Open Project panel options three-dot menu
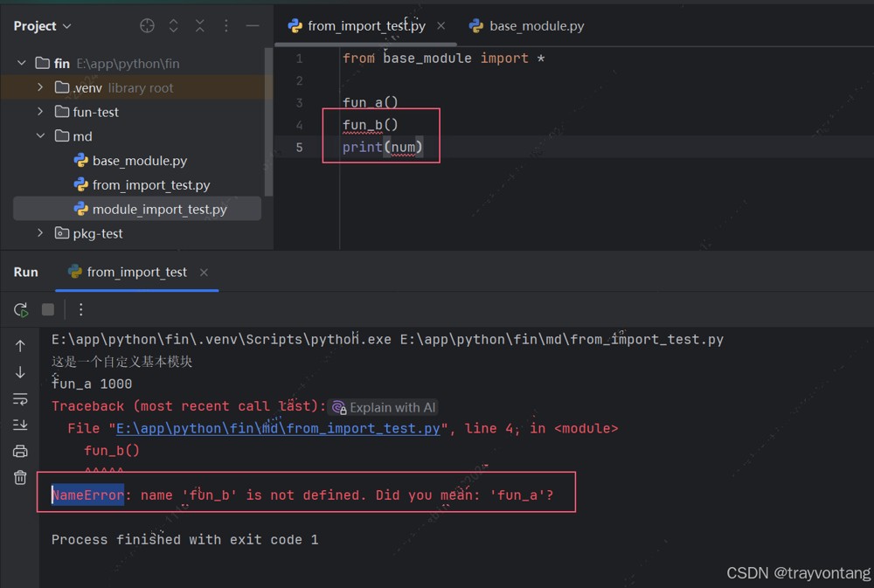This screenshot has width=874, height=588. pyautogui.click(x=225, y=25)
